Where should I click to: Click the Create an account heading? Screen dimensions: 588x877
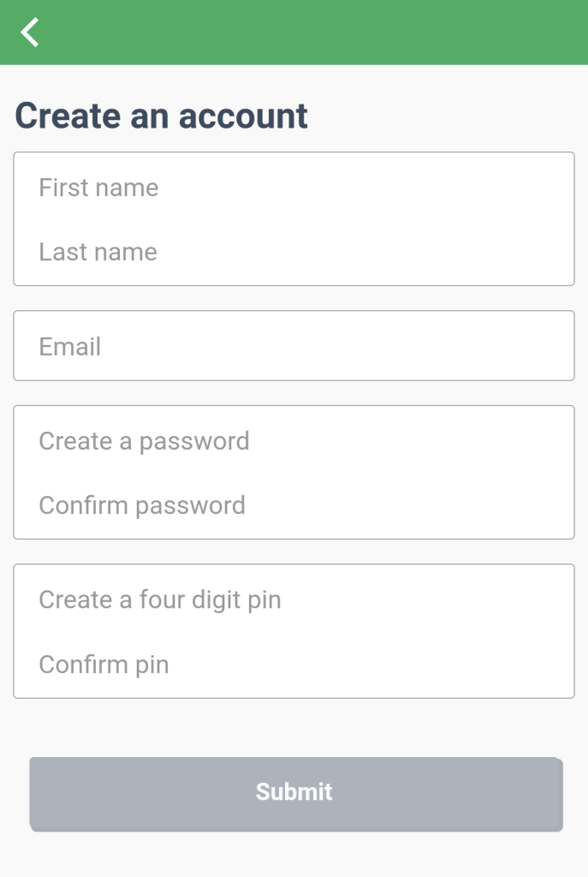point(162,116)
